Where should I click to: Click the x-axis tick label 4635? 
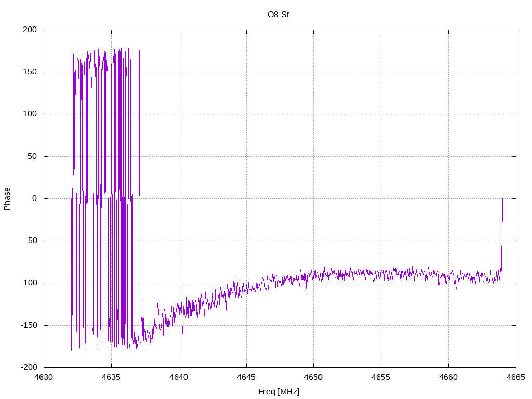pyautogui.click(x=111, y=377)
